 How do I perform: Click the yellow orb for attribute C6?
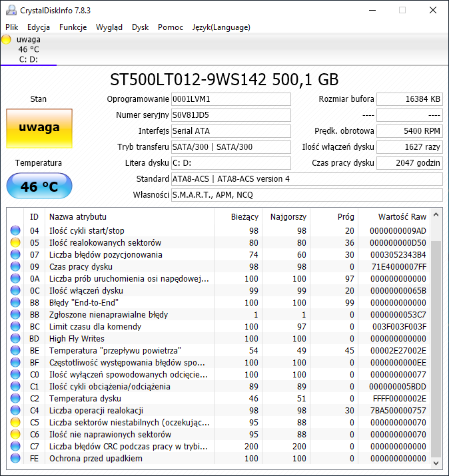pyautogui.click(x=15, y=435)
